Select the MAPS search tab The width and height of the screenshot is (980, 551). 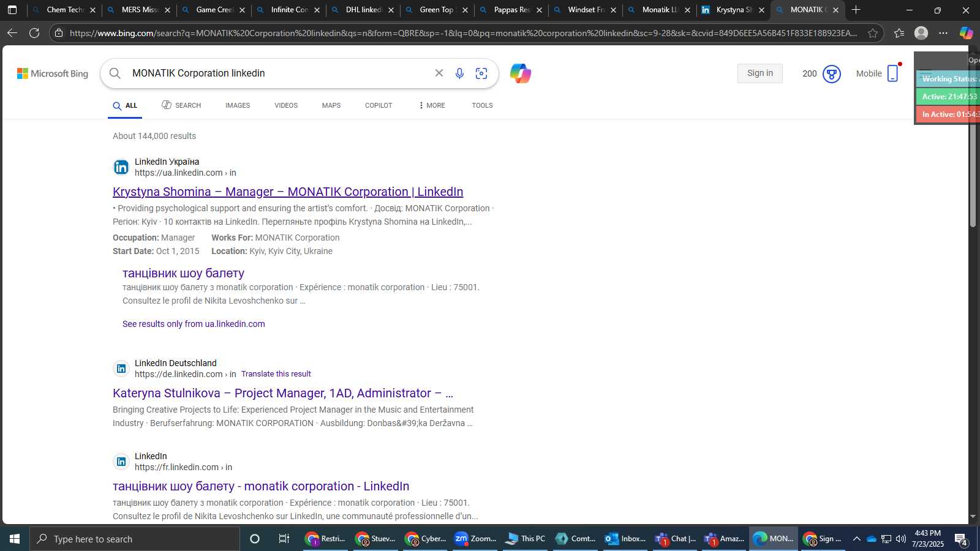coord(331,105)
